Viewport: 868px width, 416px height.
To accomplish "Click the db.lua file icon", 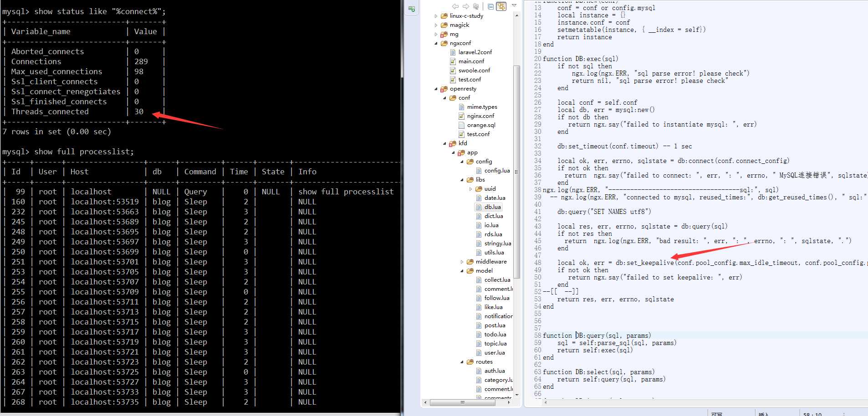I will pos(479,207).
